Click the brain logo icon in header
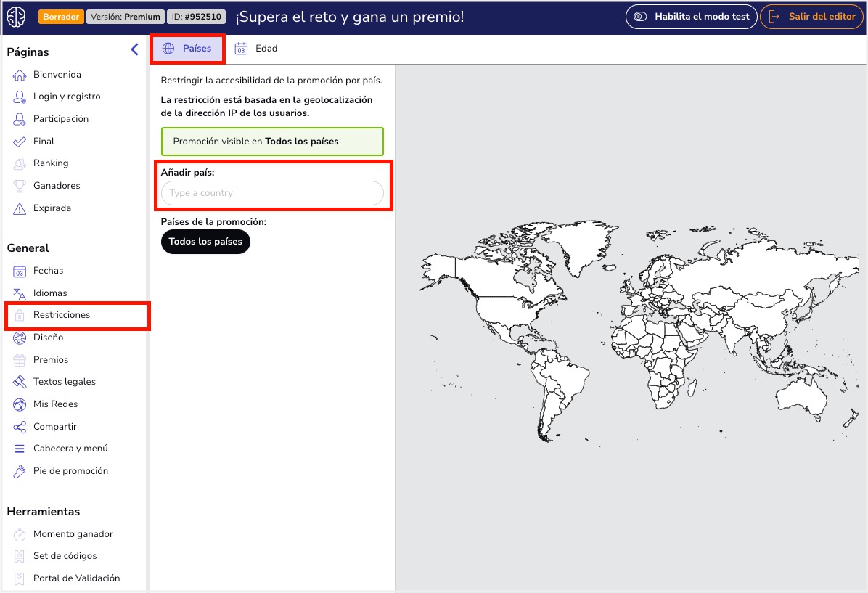The height and width of the screenshot is (593, 868). (x=16, y=17)
